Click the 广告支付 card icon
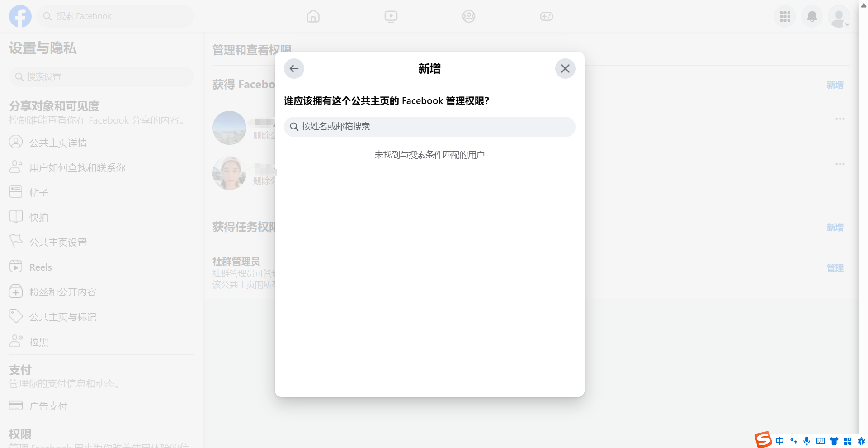 [x=16, y=405]
